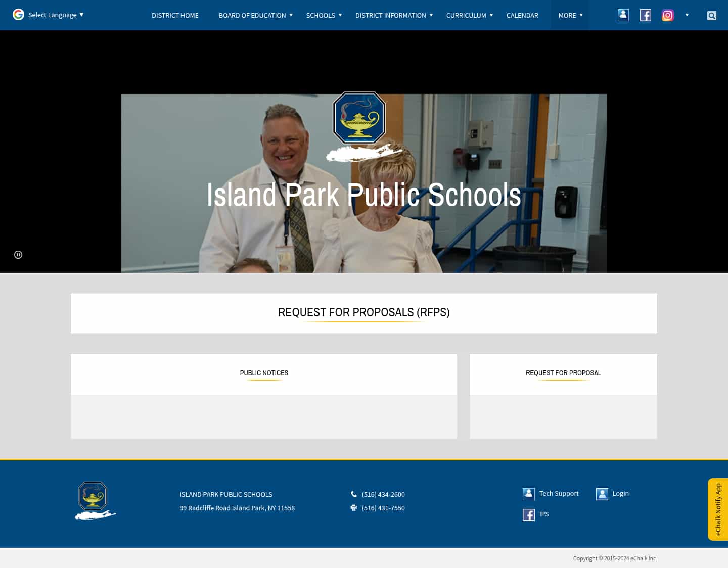This screenshot has width=728, height=568.
Task: Open the header Instagram icon
Action: (x=668, y=15)
